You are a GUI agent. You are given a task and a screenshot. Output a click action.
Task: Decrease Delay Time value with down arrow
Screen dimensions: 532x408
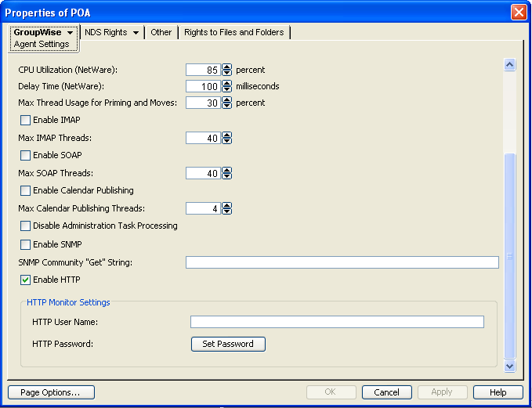pos(226,89)
